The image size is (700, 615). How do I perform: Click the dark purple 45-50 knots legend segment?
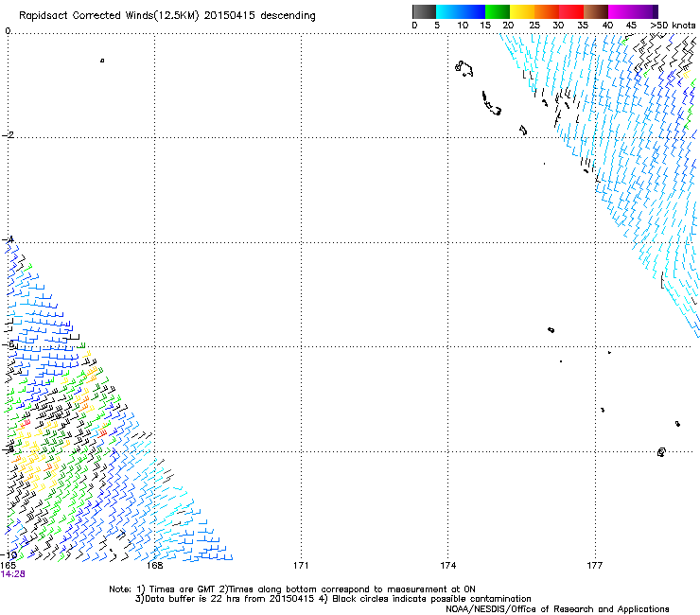[645, 11]
